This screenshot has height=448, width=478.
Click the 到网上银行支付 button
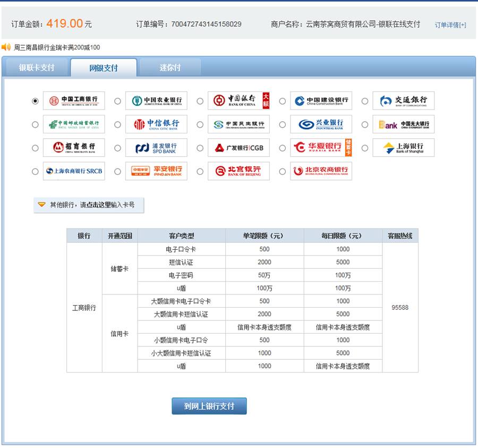point(209,406)
